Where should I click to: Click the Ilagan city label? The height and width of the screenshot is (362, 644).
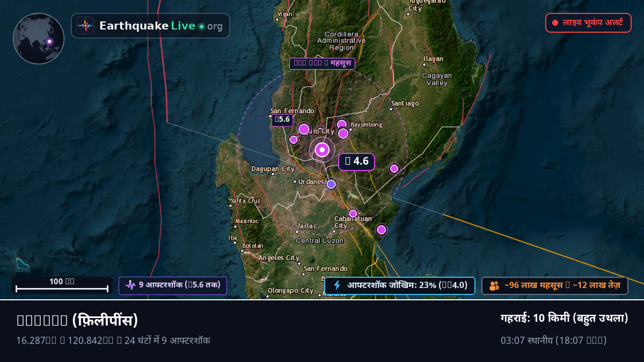433,59
